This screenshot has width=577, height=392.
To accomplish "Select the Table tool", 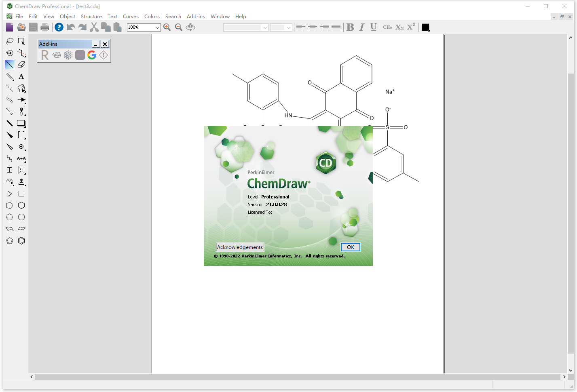I will point(10,170).
